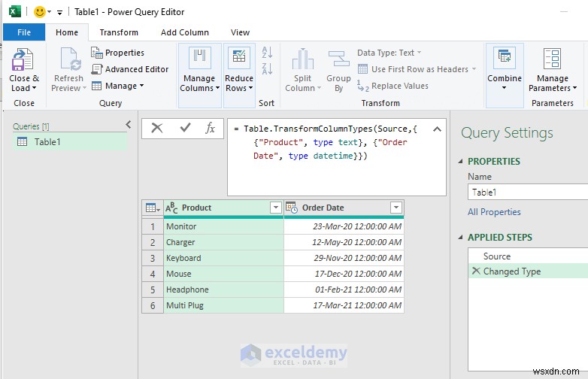
Task: Select the 23-Mar-20 date cell
Action: click(x=344, y=226)
